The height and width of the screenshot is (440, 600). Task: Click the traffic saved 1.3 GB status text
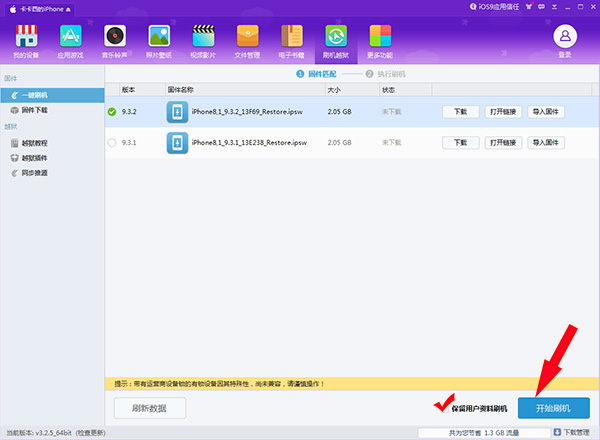pos(484,433)
